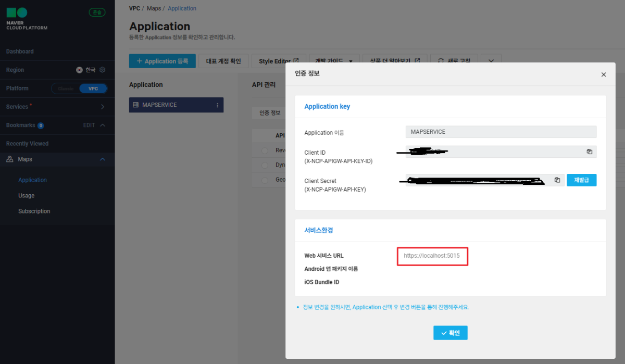Viewport: 625px width, 364px height.
Task: Open MAPSERVICE three-dot options menu
Action: pos(218,105)
